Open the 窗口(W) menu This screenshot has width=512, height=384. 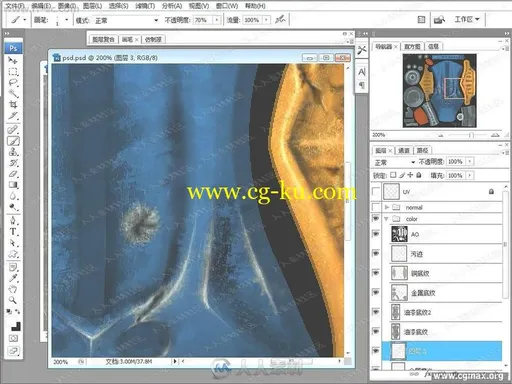coord(227,6)
